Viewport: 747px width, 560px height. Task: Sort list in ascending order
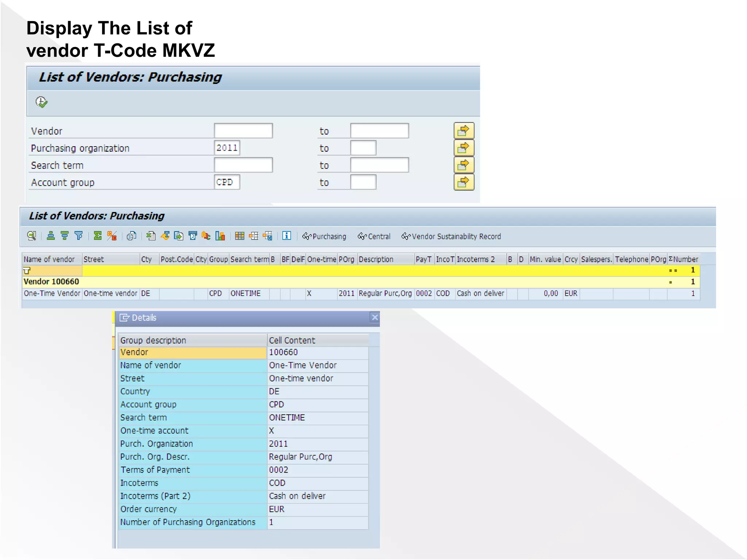[x=51, y=236]
